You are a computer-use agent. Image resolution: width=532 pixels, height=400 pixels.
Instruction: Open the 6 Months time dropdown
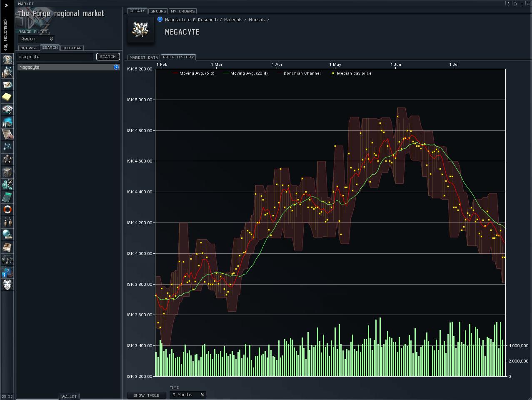(x=188, y=395)
